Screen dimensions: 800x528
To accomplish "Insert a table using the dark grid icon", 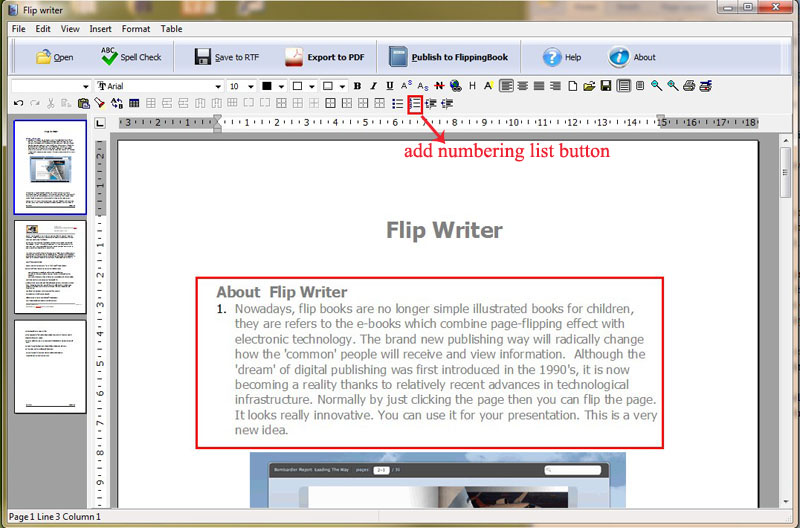I will click(x=134, y=104).
